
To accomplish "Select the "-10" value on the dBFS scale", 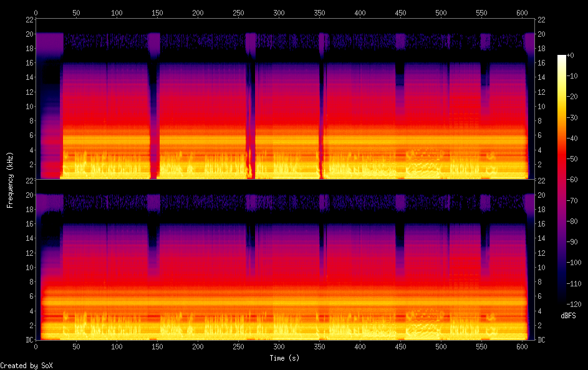I will click(572, 75).
